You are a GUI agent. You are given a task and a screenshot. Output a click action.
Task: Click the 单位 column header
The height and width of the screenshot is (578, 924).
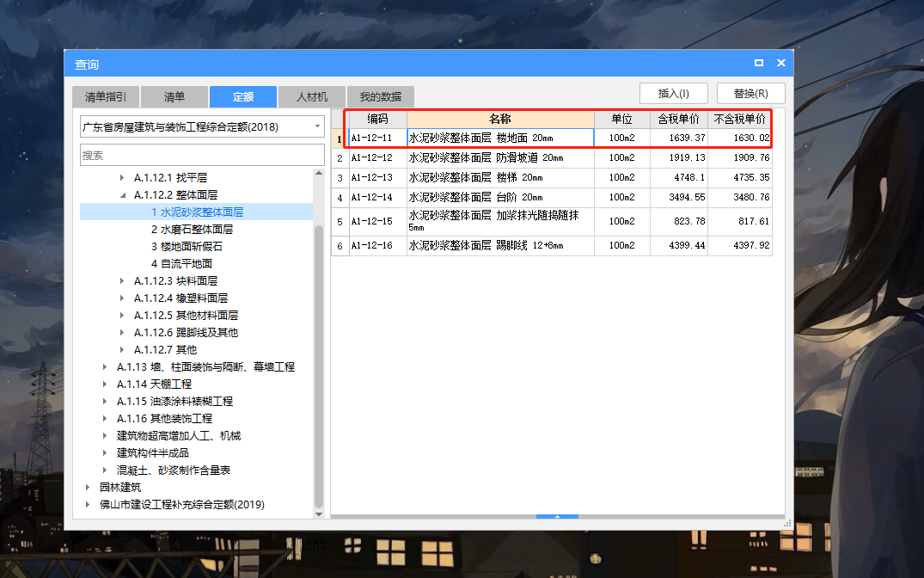point(621,120)
